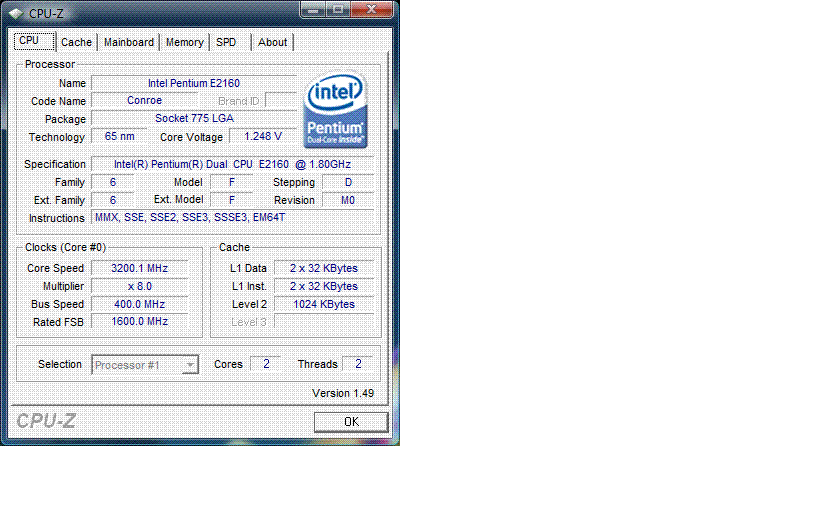Minimize the CPU-Z window
840x525 pixels.
pyautogui.click(x=313, y=9)
